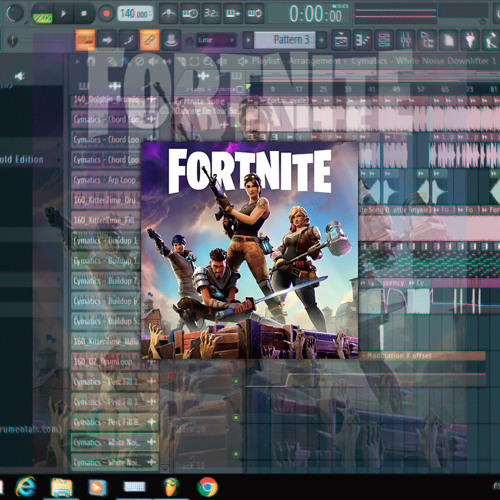
Task: Toggle the Song/Pattern mode switch
Action: pyautogui.click(x=42, y=15)
